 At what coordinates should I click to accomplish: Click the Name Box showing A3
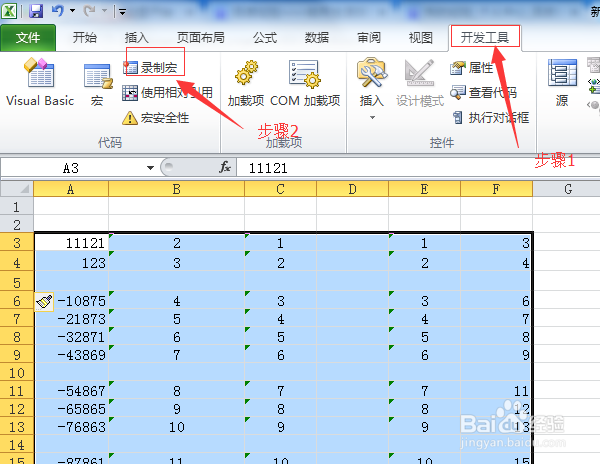(x=71, y=168)
